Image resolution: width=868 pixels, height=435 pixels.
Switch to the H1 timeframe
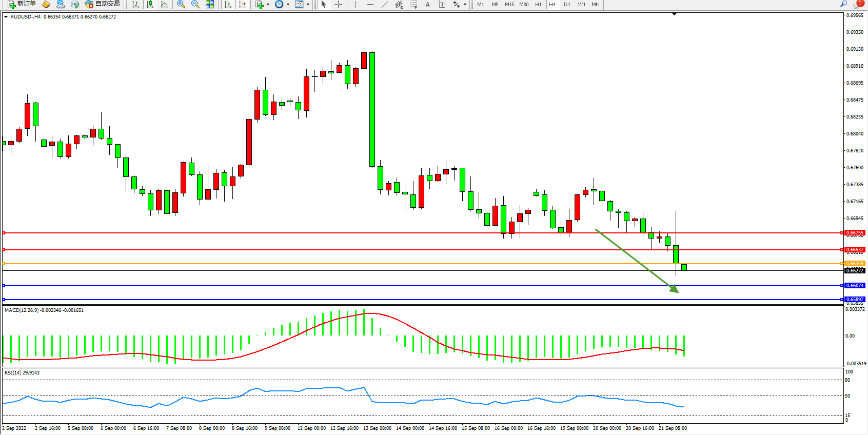click(538, 4)
